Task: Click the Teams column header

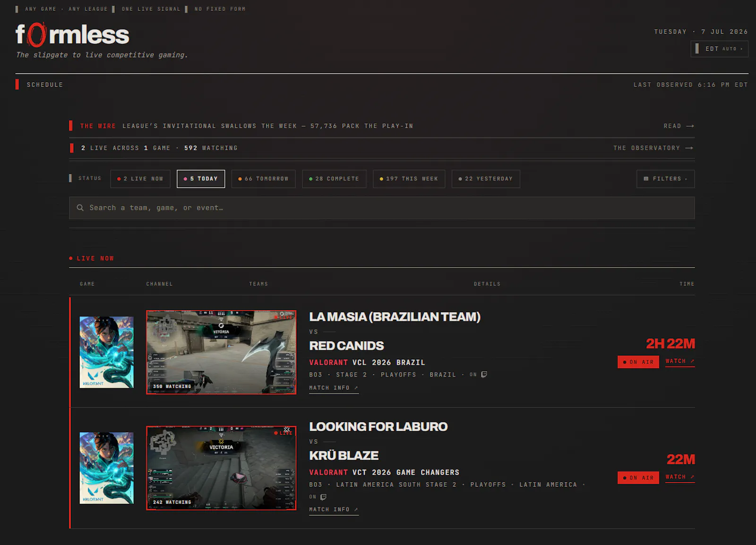Action: click(258, 284)
